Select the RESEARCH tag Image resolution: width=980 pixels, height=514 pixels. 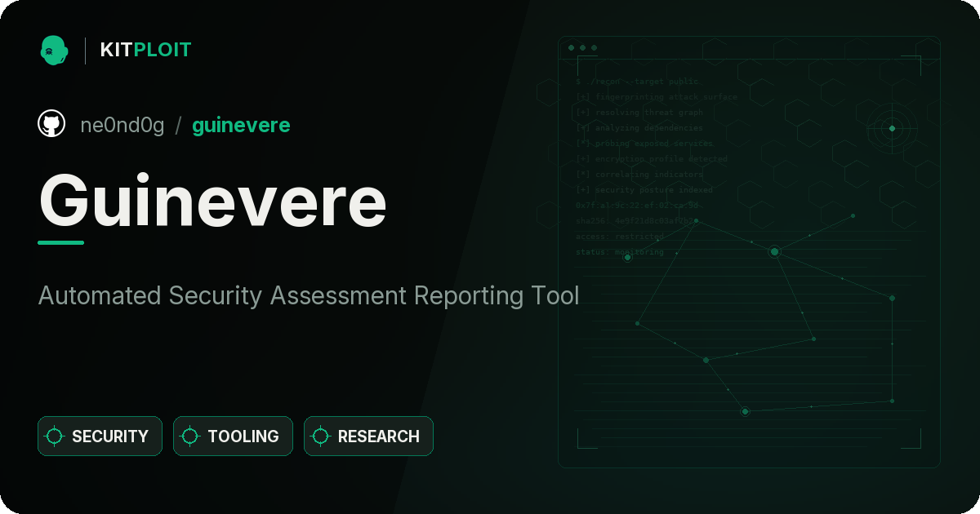pos(368,436)
